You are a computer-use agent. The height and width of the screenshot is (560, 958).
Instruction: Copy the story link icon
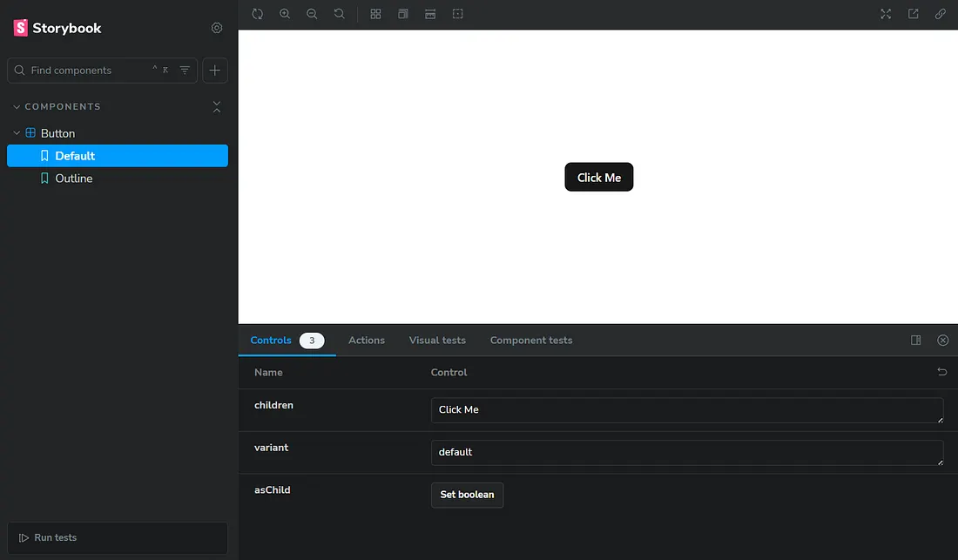pyautogui.click(x=941, y=14)
